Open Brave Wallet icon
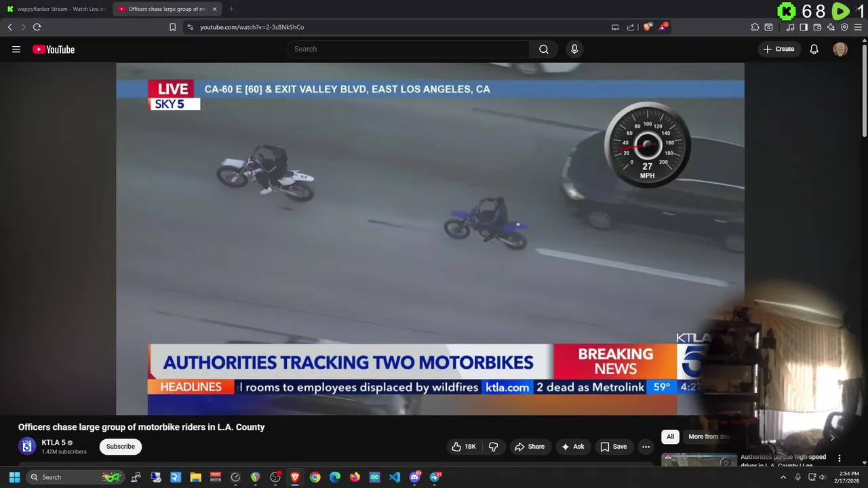868x488 pixels. click(x=817, y=27)
